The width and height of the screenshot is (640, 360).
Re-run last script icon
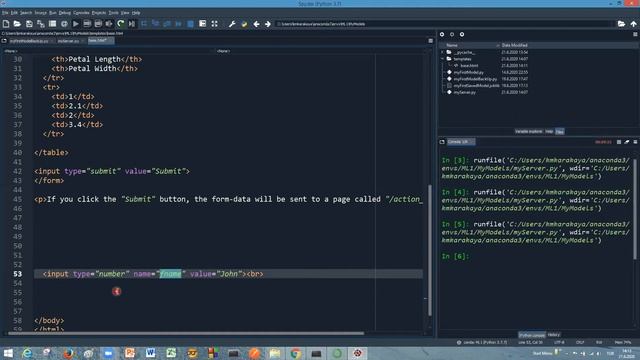coord(120,24)
